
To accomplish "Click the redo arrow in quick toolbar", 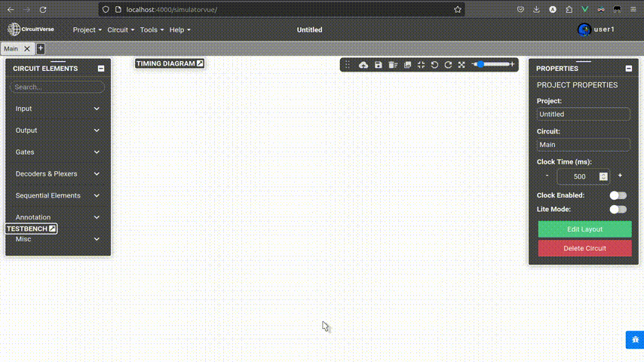I will coord(448,65).
